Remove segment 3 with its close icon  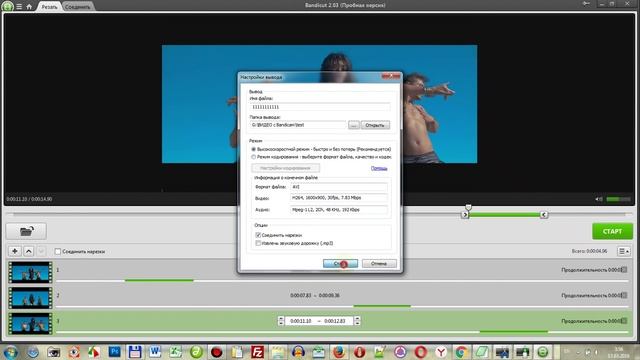tap(624, 321)
